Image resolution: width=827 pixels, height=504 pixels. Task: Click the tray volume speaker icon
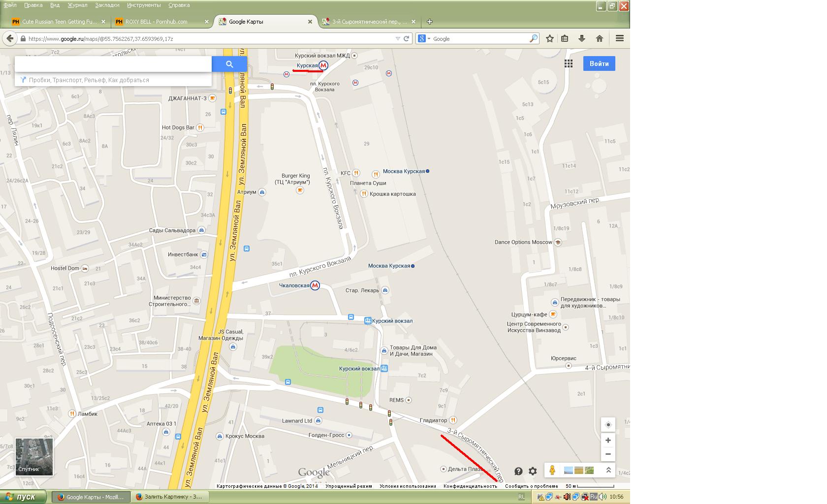click(x=604, y=497)
